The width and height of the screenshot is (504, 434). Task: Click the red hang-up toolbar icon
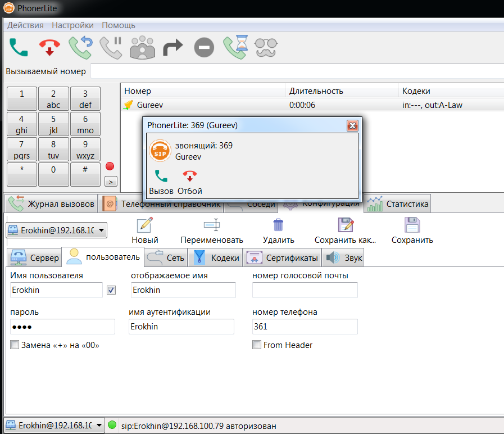49,47
